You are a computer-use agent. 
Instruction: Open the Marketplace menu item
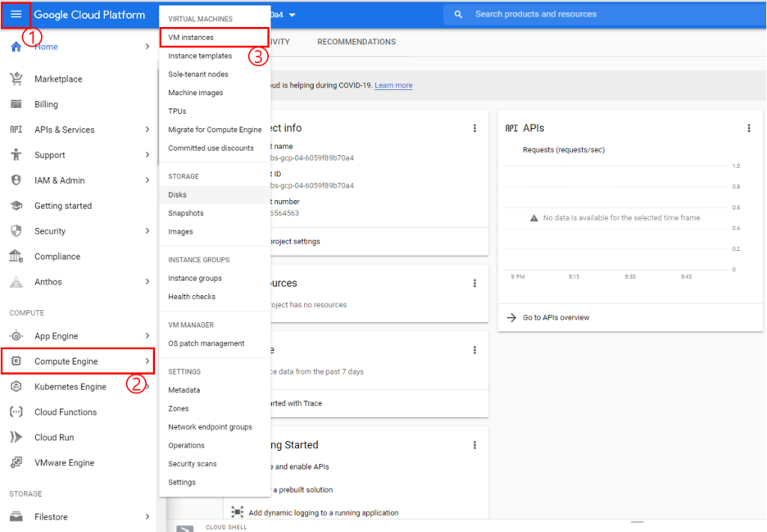click(58, 79)
